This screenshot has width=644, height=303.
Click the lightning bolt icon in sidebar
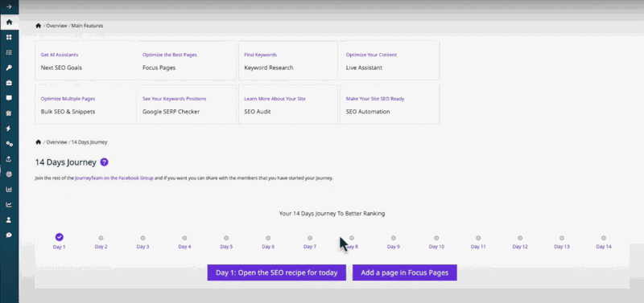click(x=9, y=129)
